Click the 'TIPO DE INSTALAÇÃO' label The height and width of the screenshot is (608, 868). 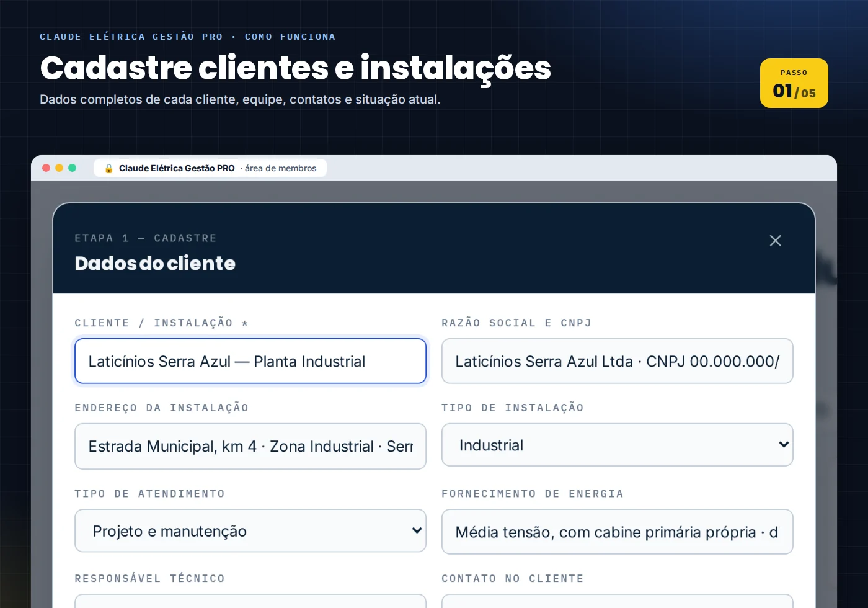click(x=513, y=408)
